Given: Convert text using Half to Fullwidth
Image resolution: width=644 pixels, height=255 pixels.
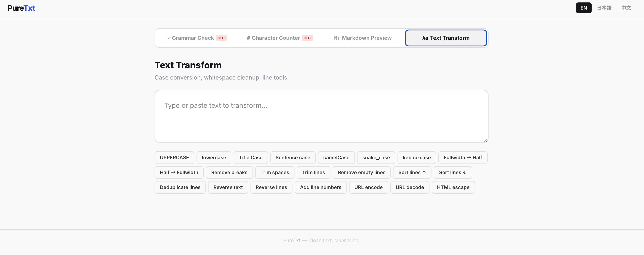Looking at the screenshot, I should [x=179, y=172].
